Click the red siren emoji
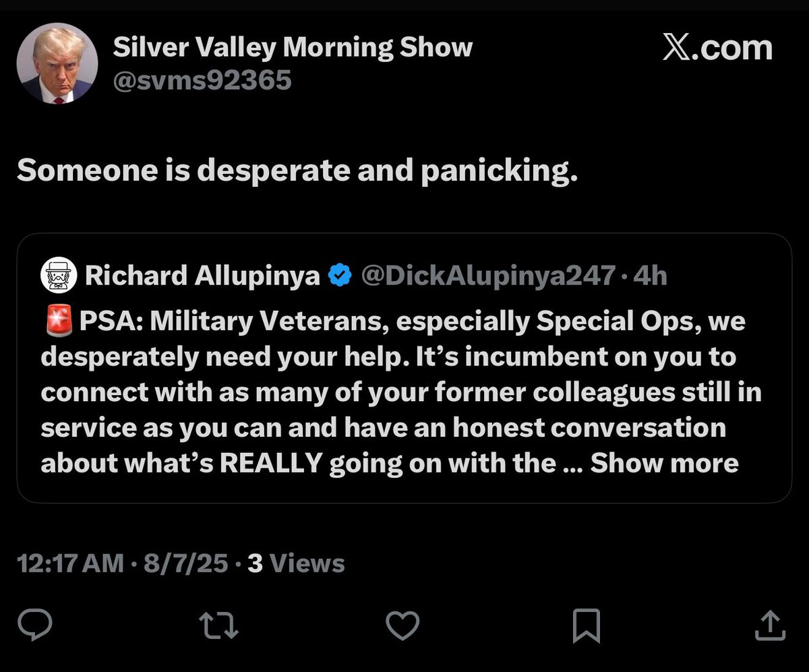The width and height of the screenshot is (809, 672). (x=58, y=321)
